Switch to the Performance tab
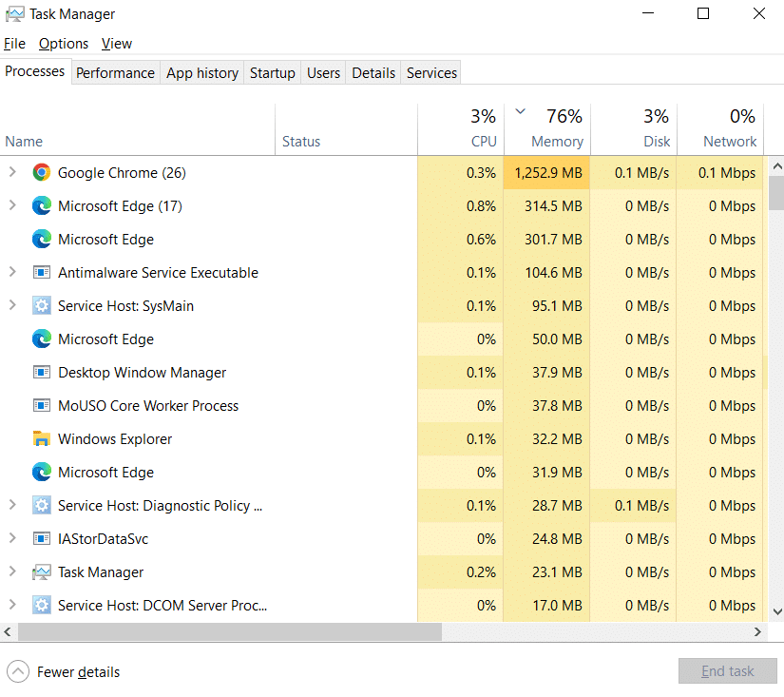Screen dimensions: 784x697 coord(116,73)
